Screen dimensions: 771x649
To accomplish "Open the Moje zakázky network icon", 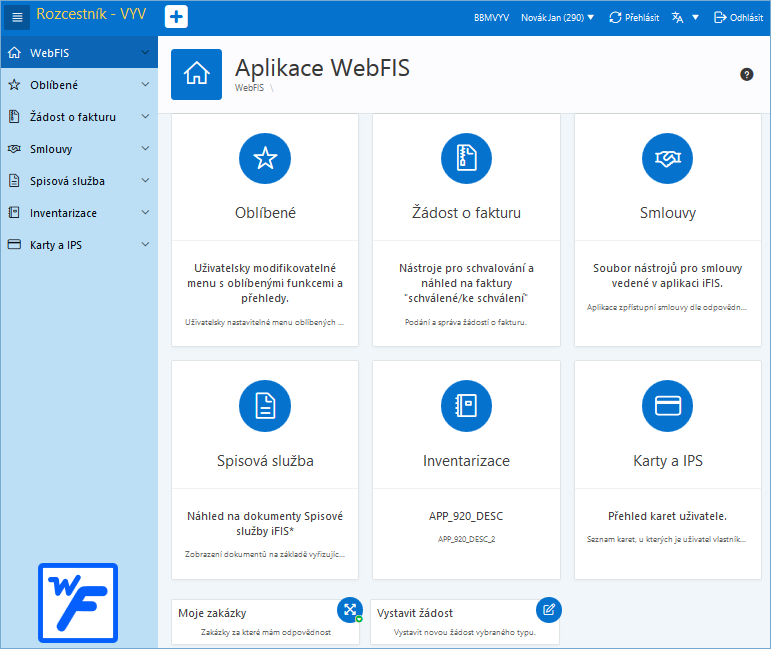I will [x=350, y=610].
